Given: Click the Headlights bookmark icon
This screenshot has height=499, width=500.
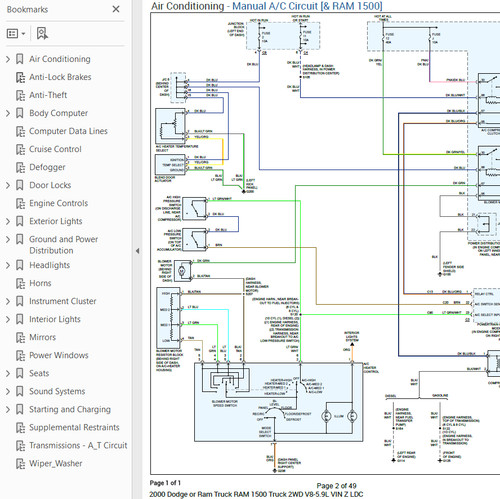Looking at the screenshot, I should [20, 265].
